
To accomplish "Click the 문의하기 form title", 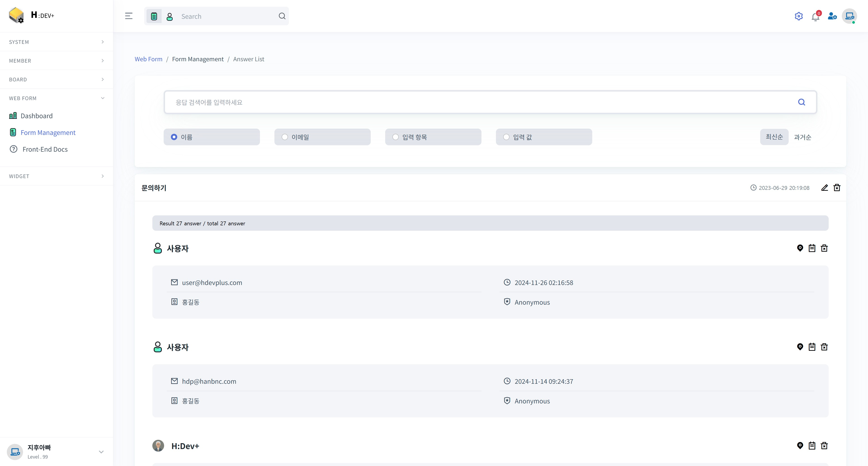I will tap(154, 188).
